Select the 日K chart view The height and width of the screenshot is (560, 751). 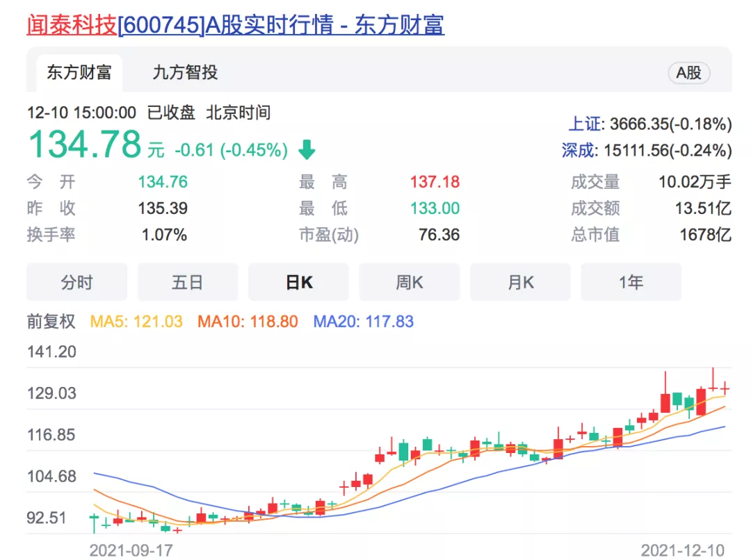(x=298, y=282)
